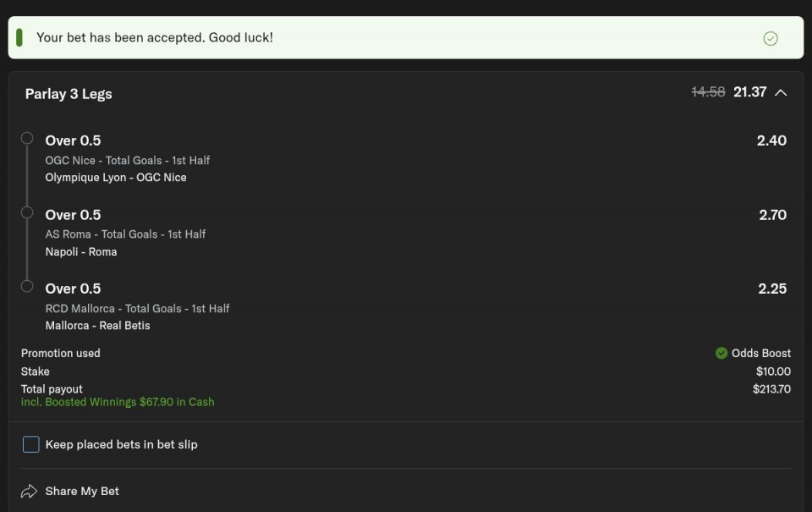Click the boosted 21.37 parlay odds
The width and height of the screenshot is (812, 512).
tap(749, 92)
